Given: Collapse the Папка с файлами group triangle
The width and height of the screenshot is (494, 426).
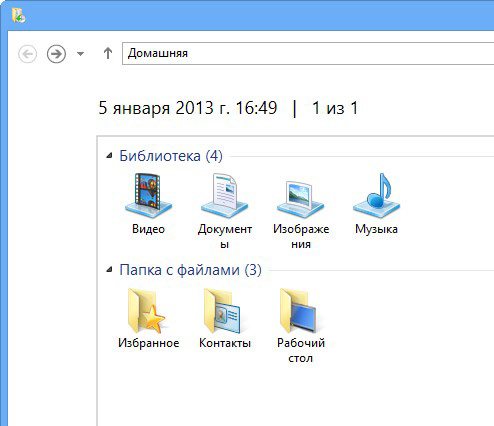Looking at the screenshot, I should coord(109,270).
